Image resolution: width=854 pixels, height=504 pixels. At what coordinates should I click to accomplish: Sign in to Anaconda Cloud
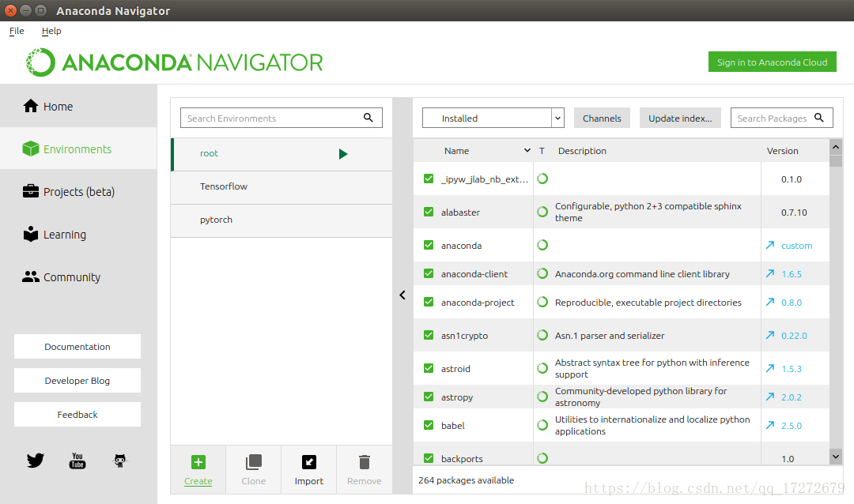click(x=773, y=62)
